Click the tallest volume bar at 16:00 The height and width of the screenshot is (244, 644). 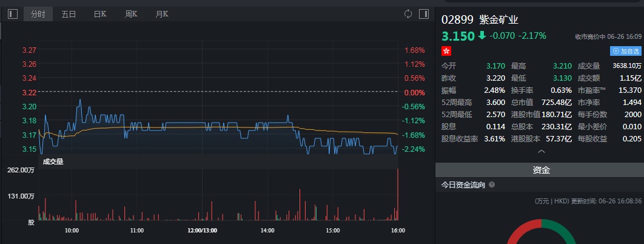[x=398, y=194]
